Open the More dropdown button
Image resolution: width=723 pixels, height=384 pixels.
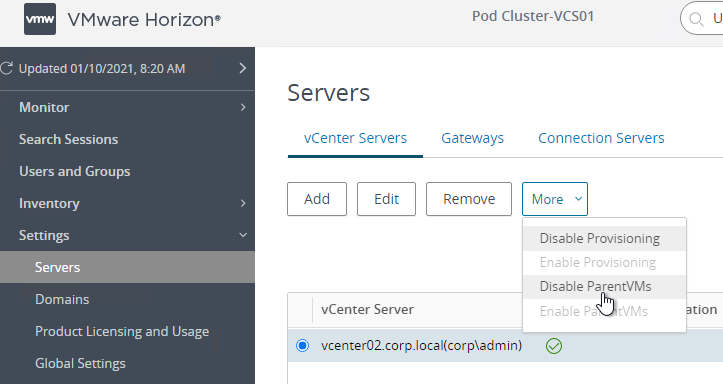click(555, 199)
